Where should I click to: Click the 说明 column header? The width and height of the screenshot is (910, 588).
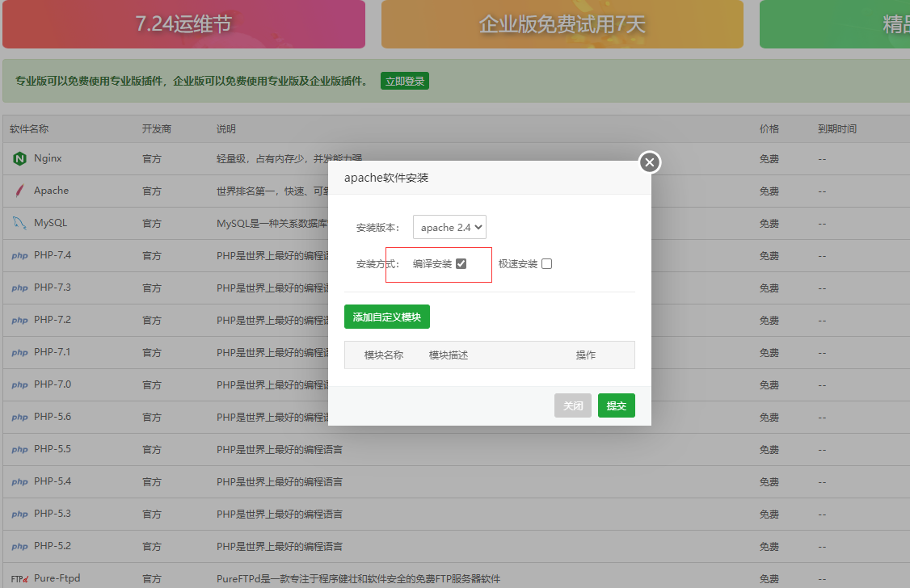coord(226,128)
